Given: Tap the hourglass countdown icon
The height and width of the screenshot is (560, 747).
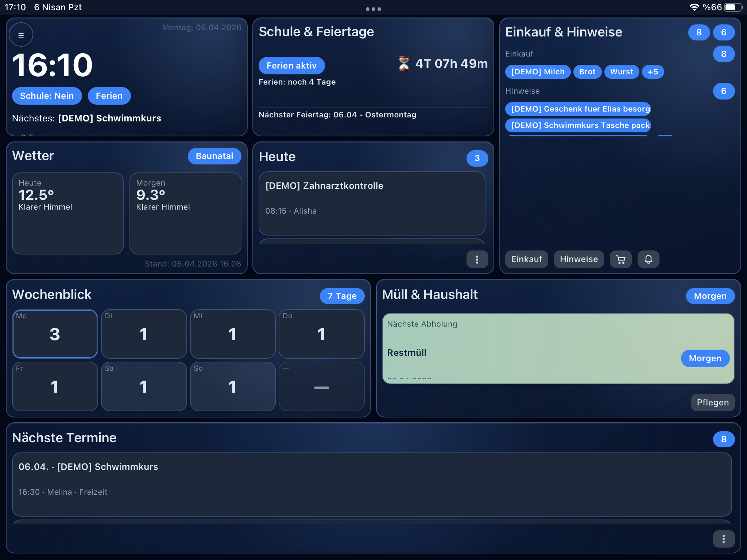Looking at the screenshot, I should point(404,64).
